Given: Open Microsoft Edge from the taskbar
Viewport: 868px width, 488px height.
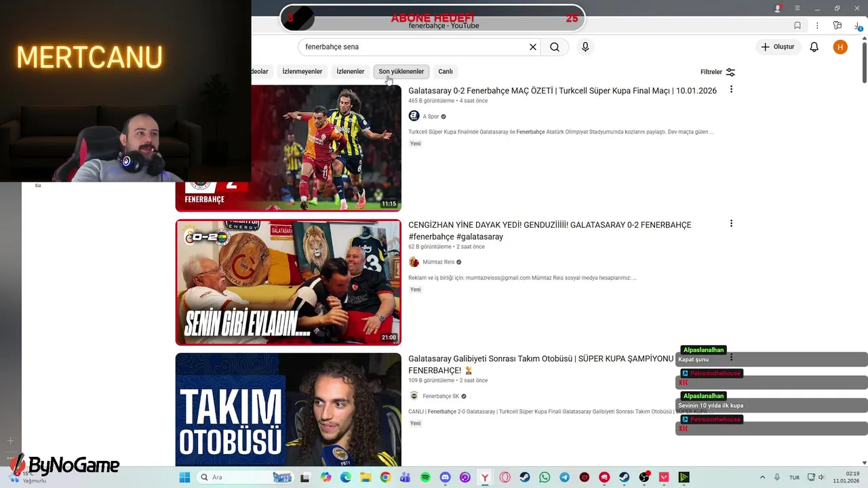Looking at the screenshot, I should pos(346,477).
